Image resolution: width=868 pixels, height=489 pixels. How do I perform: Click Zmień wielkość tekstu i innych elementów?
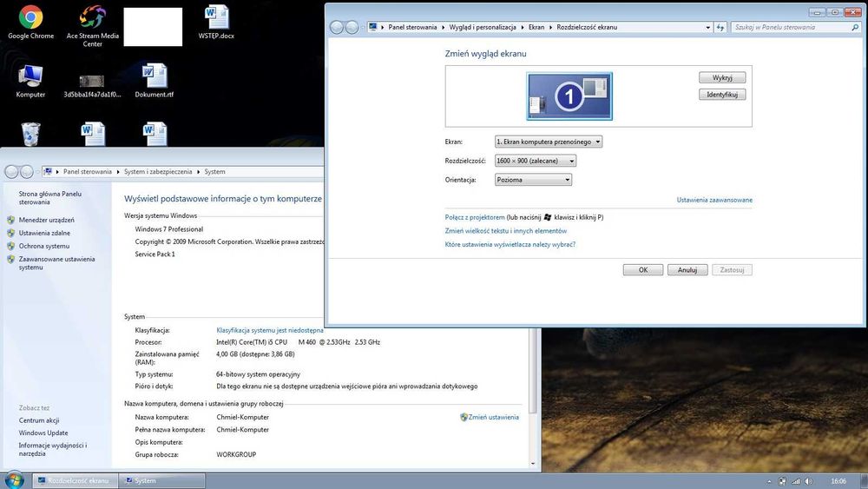pos(506,231)
